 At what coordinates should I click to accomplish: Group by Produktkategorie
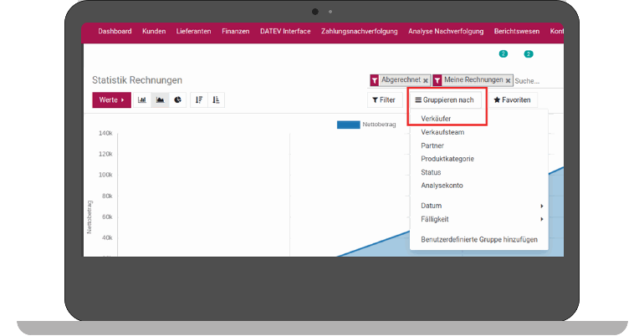[447, 159]
